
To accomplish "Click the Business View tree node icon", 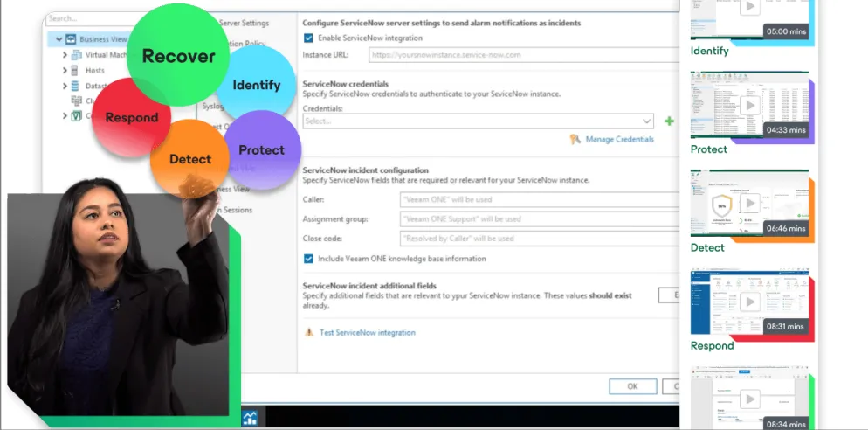I will [x=71, y=39].
